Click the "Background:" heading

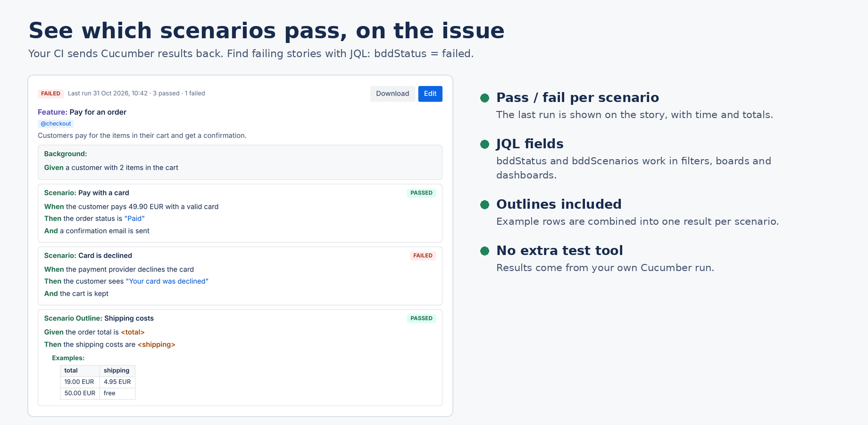tap(66, 154)
